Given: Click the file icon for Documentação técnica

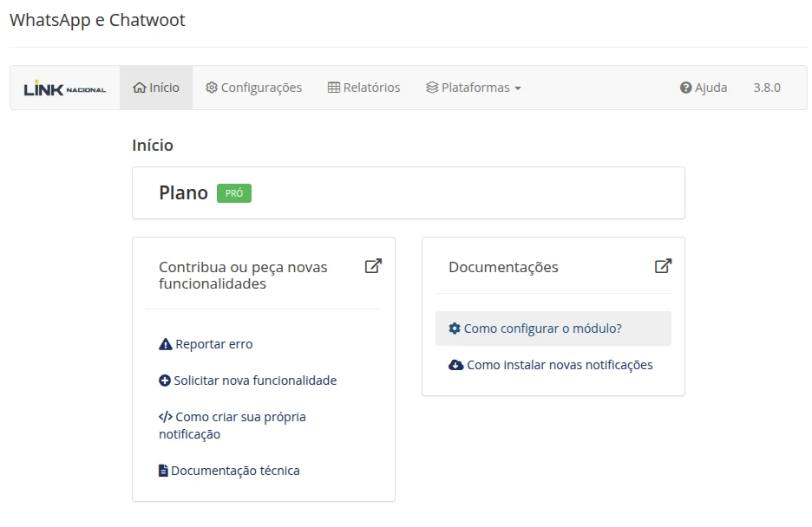Looking at the screenshot, I should click(163, 471).
